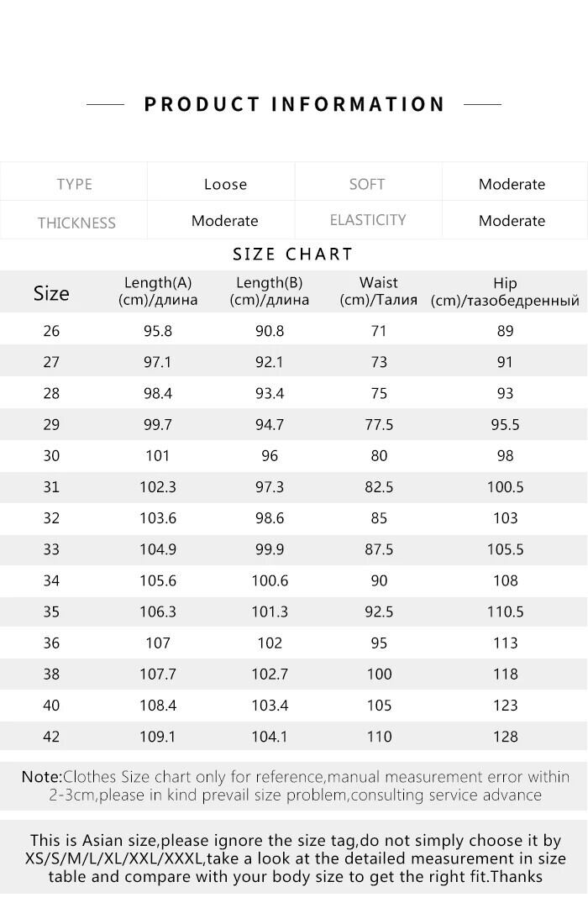Viewport: 588px width, 908px height.
Task: Click the SOFT label cell
Action: pos(367,184)
